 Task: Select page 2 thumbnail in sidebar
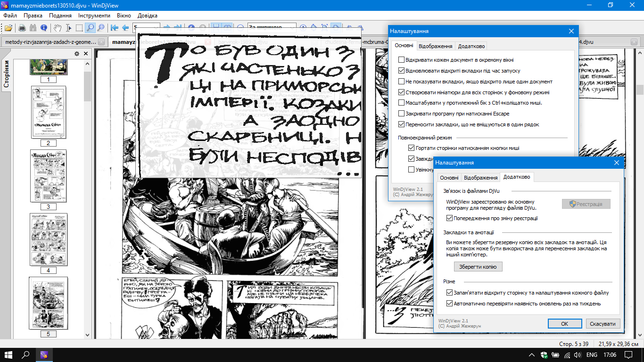48,112
